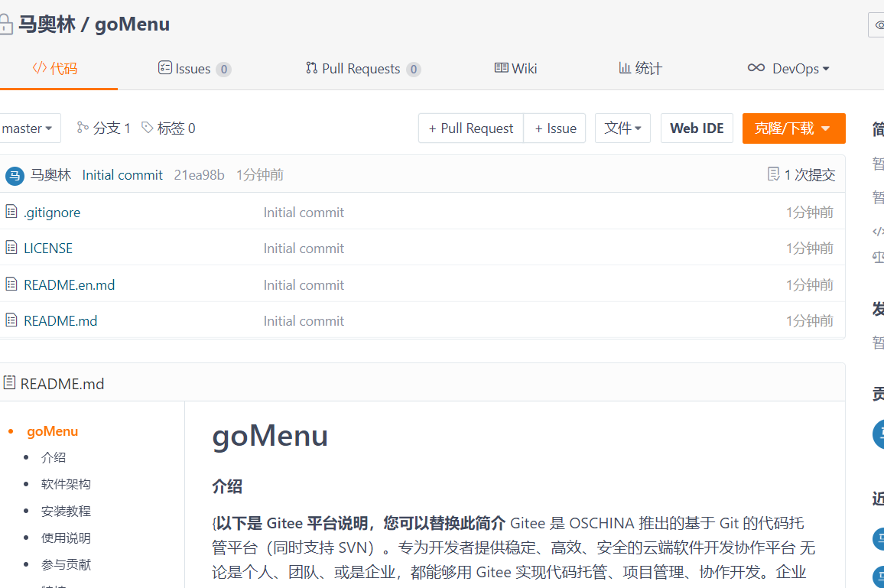The width and height of the screenshot is (884, 588).
Task: View tags via 标签 0
Action: (168, 128)
